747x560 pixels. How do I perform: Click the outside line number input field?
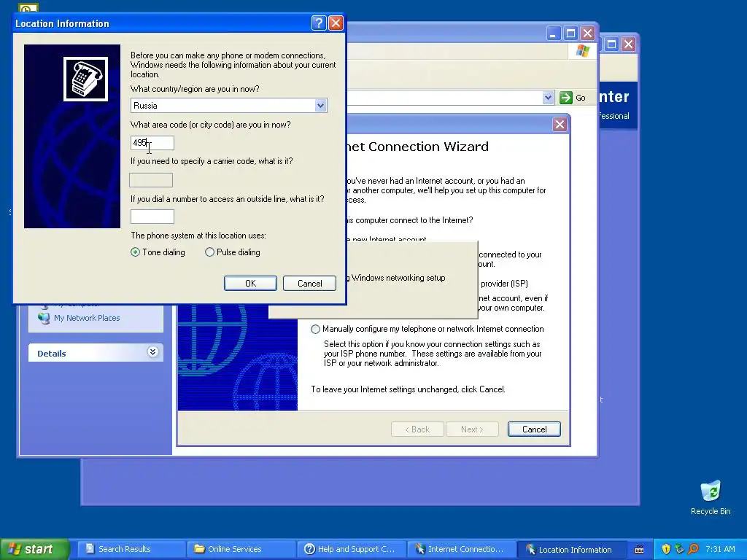(x=152, y=217)
